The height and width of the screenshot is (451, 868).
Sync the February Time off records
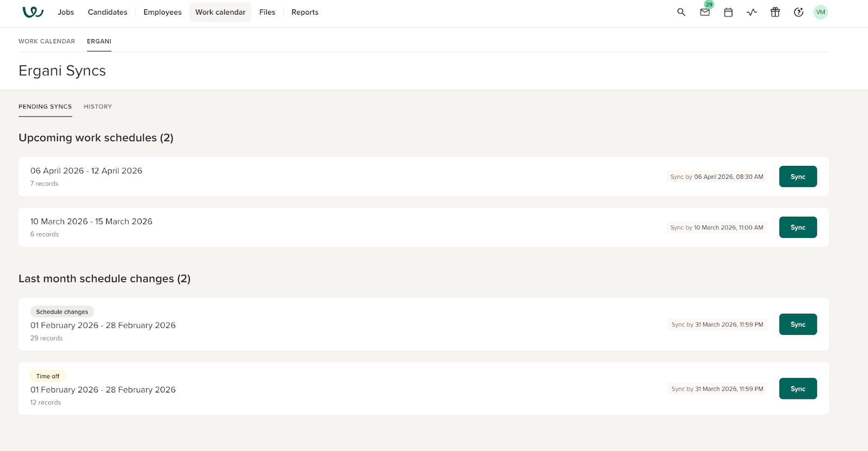tap(797, 389)
